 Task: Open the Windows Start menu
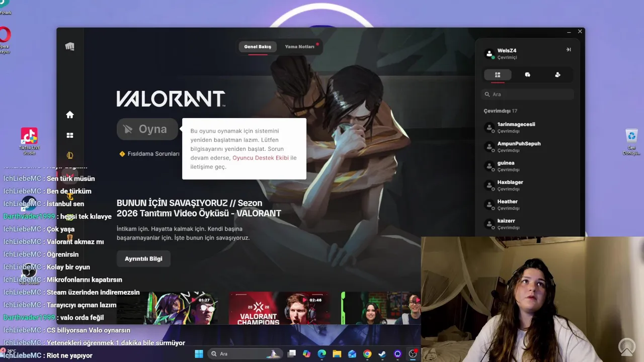[x=199, y=354]
